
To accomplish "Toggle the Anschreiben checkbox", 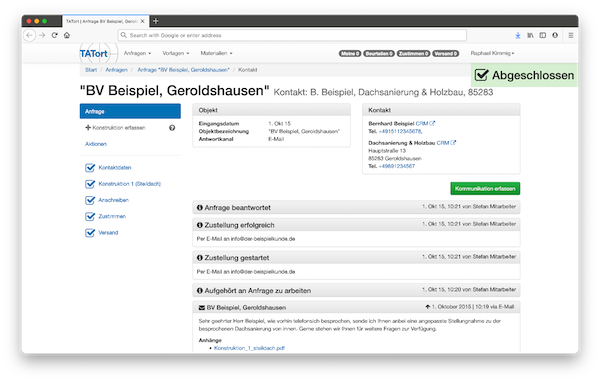I will pyautogui.click(x=90, y=200).
